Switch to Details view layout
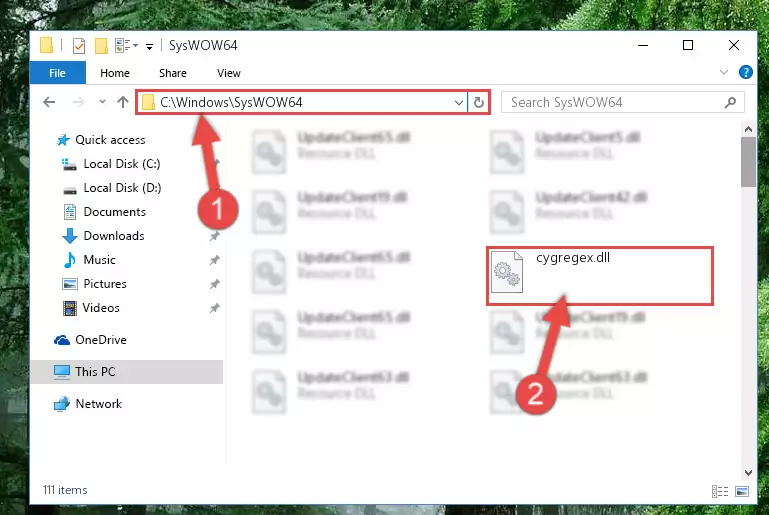Viewport: 769px width, 515px height. coord(720,491)
